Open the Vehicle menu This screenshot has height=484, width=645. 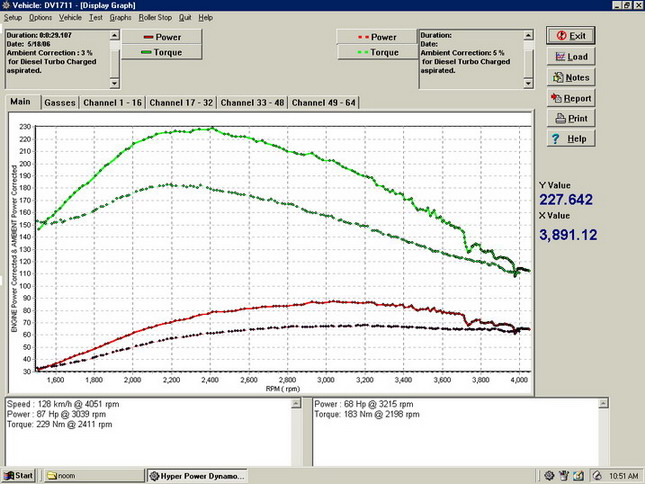point(70,18)
